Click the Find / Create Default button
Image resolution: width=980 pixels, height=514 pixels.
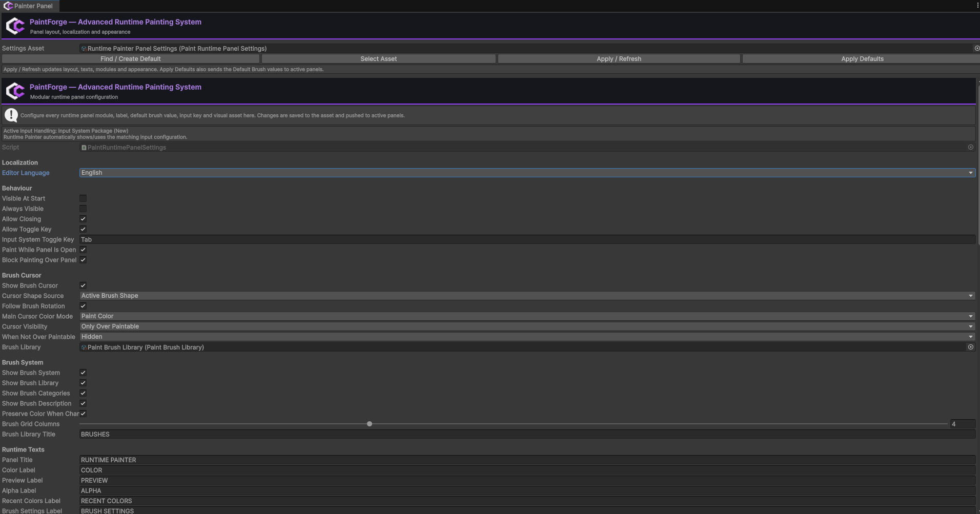click(x=131, y=59)
